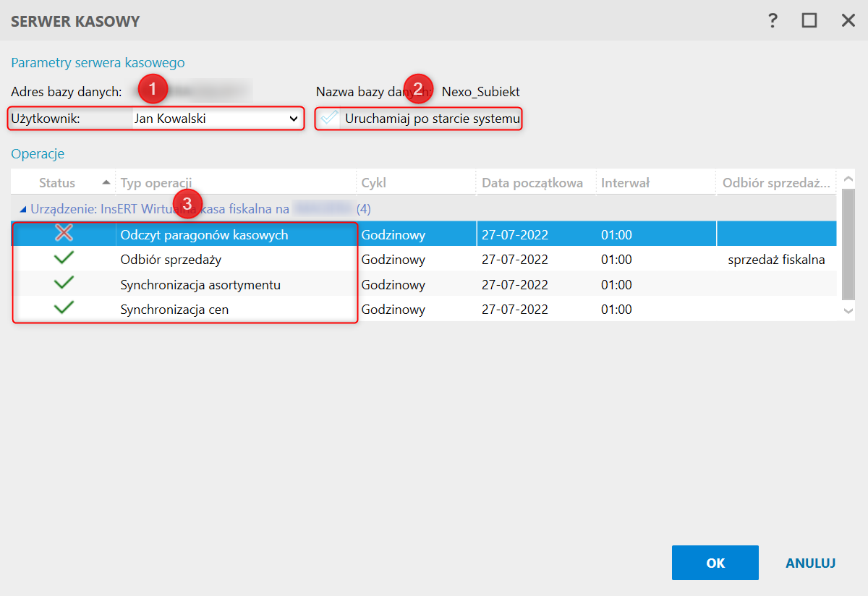Select the Synchronizacja asortymentu operation row
868x596 pixels.
pos(200,285)
